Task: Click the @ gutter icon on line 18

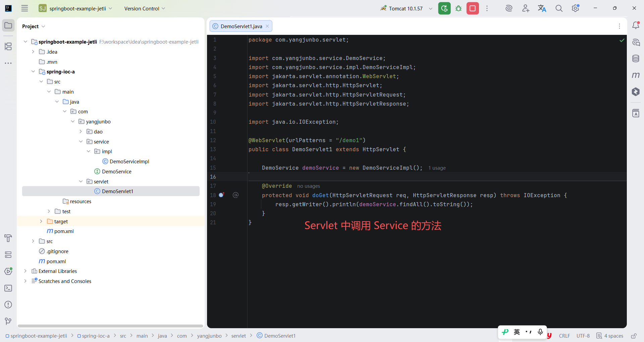Action: point(236,195)
